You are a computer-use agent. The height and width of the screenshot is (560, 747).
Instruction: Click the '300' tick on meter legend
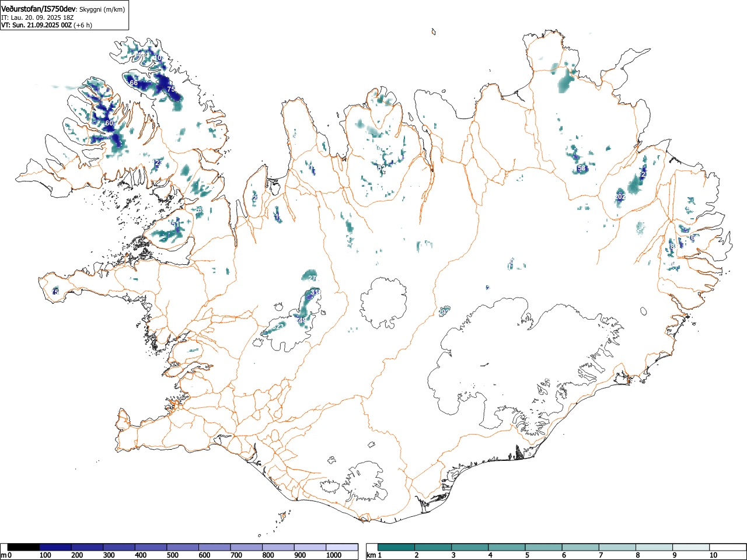tap(109, 555)
